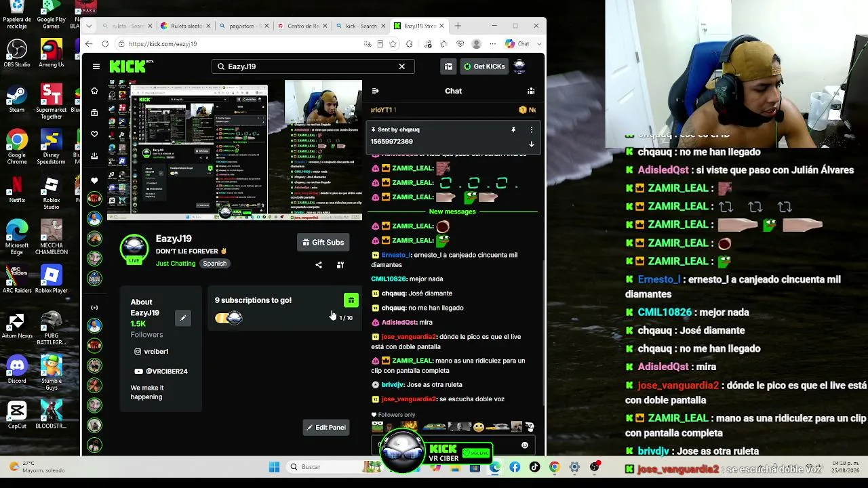This screenshot has width=868, height=488.
Task: Open TikTok from the taskbar
Action: 534,467
